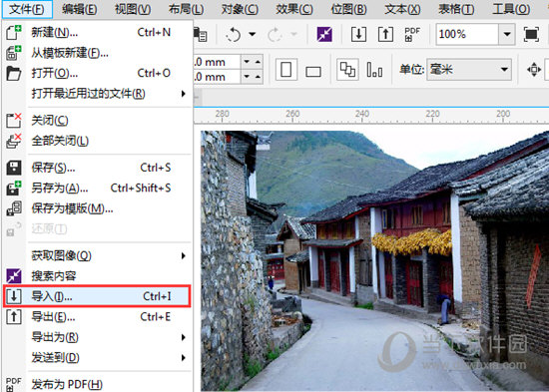Open the 视图(V) menu
This screenshot has width=549, height=392.
(133, 9)
